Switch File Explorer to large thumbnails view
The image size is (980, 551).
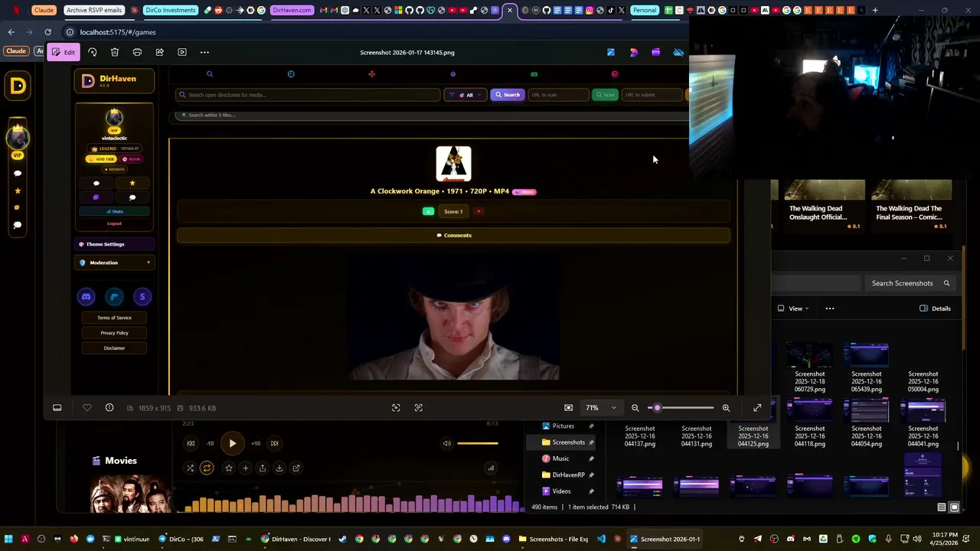[954, 507]
